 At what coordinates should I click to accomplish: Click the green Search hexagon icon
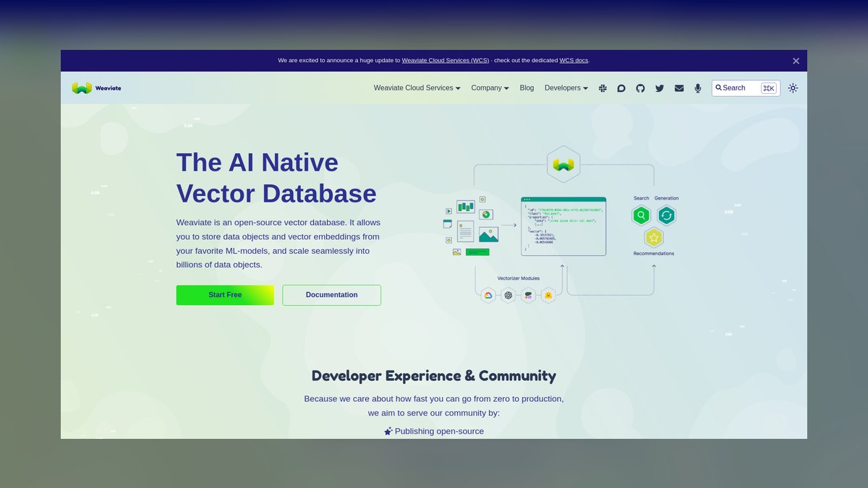click(641, 215)
